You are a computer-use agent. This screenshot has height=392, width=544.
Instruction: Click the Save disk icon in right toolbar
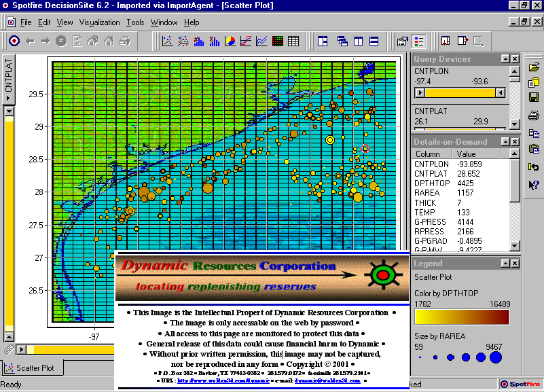pyautogui.click(x=534, y=98)
